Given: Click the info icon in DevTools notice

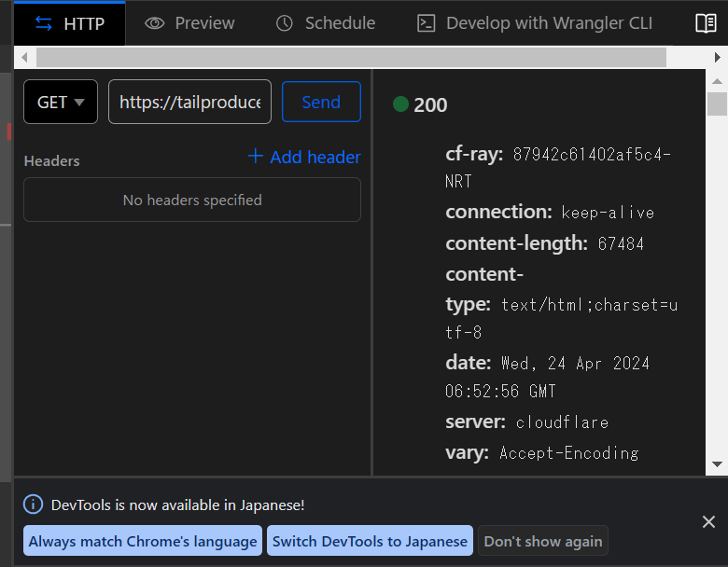Looking at the screenshot, I should [x=34, y=505].
